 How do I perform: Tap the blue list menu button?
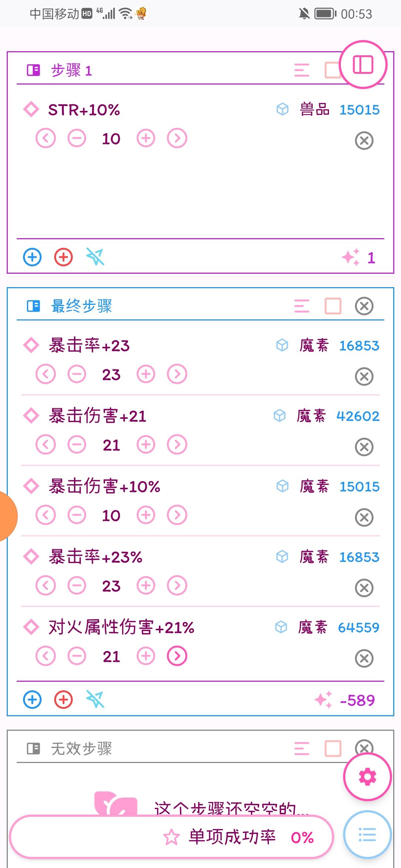tap(367, 835)
